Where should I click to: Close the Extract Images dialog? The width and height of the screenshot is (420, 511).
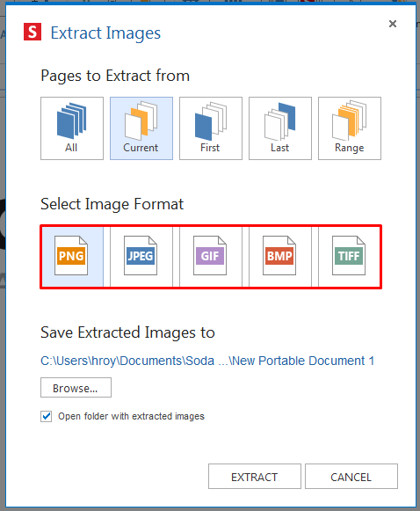393,24
